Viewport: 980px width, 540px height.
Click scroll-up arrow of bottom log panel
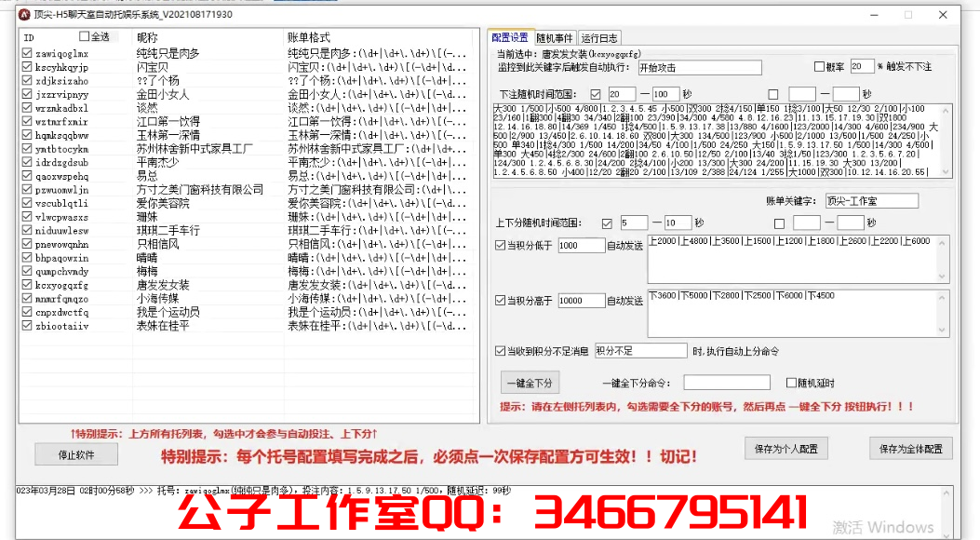(x=946, y=493)
